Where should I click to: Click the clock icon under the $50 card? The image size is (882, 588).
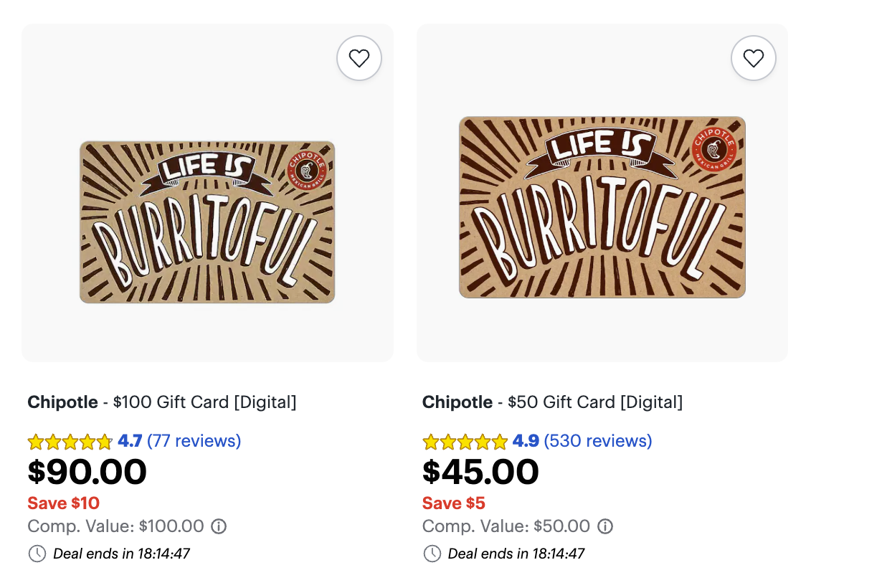tap(432, 554)
